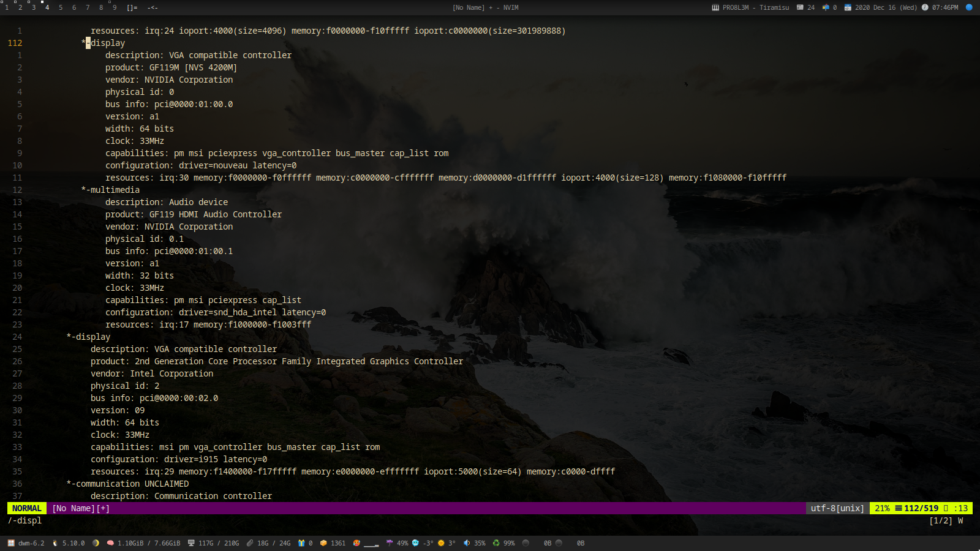
Task: Toggle the []= tiling layout symbol
Action: click(132, 7)
